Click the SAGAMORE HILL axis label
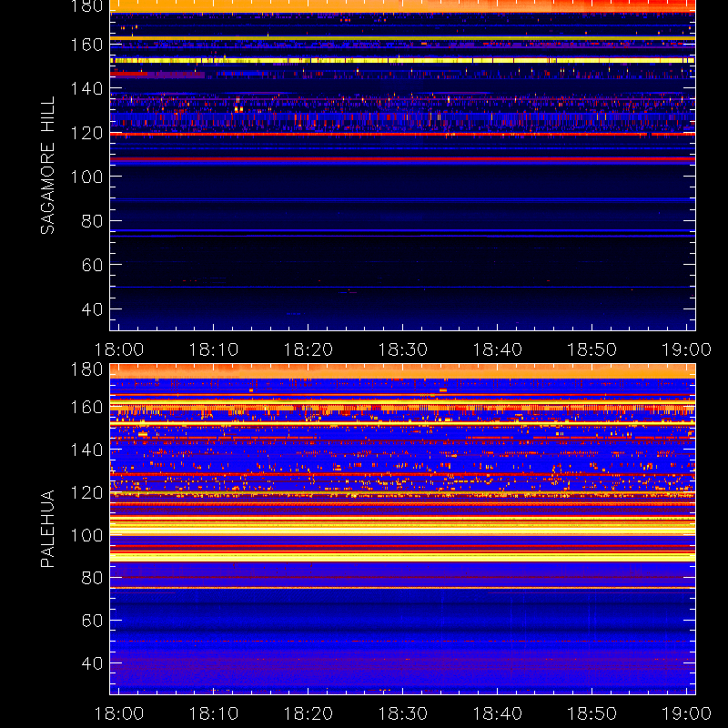 click(47, 166)
